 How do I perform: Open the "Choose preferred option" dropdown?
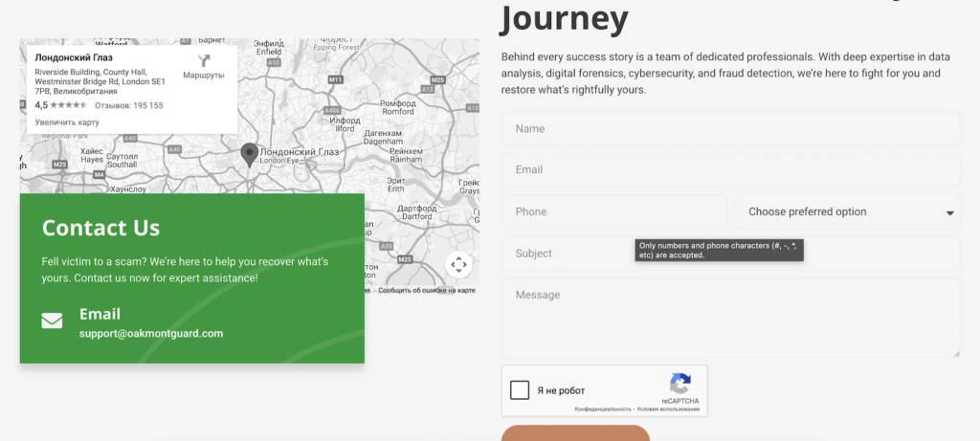(847, 212)
